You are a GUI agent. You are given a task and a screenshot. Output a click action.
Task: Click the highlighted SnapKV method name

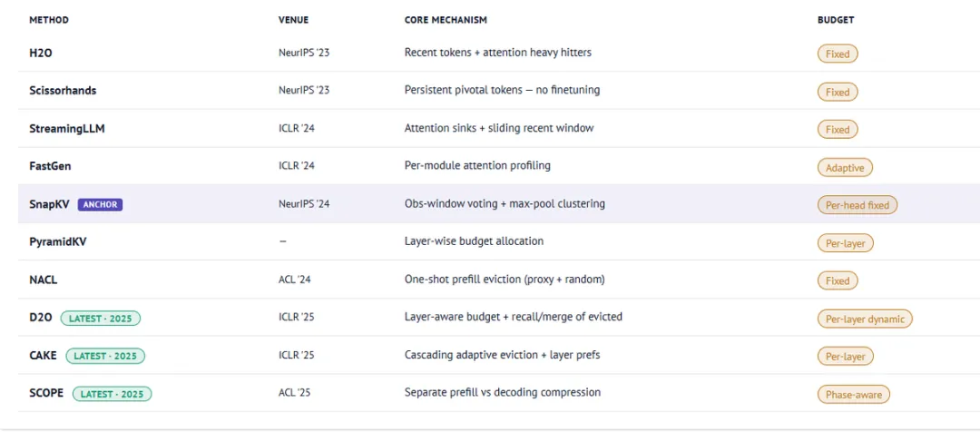49,205
